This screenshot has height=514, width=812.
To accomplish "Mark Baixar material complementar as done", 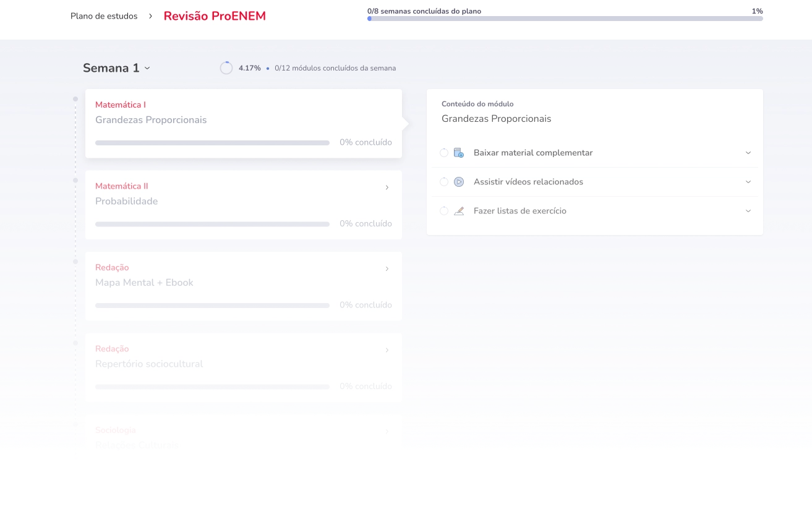I will click(444, 153).
